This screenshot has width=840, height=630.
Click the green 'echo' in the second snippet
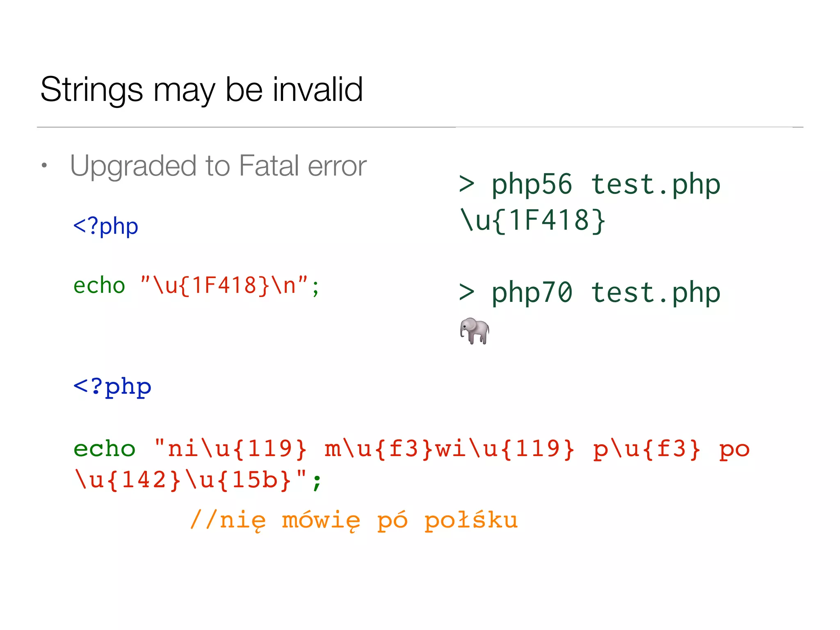(x=104, y=449)
